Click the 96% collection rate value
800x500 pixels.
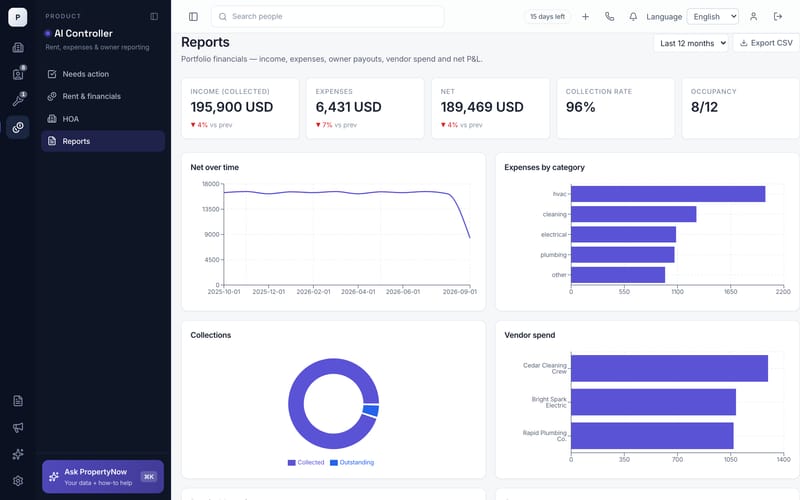[x=581, y=107]
